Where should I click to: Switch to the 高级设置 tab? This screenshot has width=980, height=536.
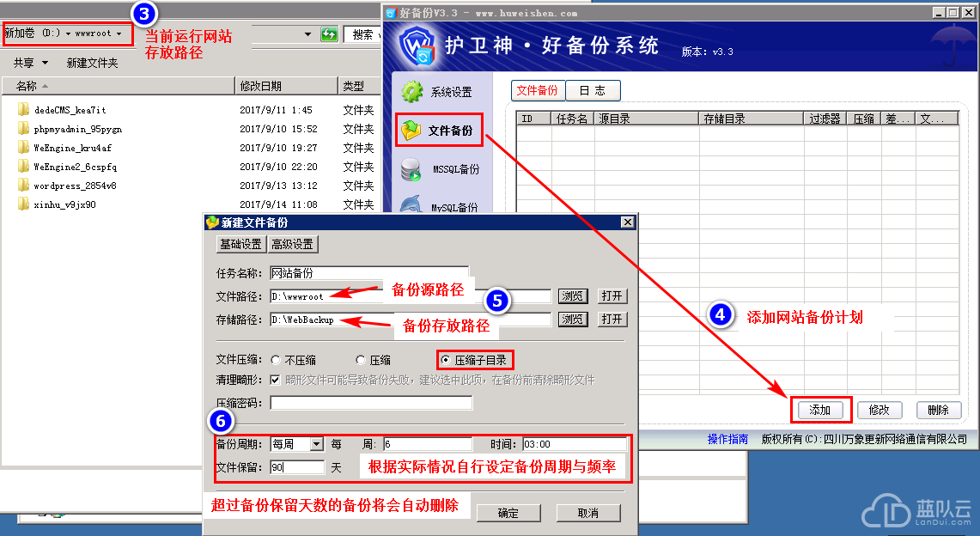(293, 244)
